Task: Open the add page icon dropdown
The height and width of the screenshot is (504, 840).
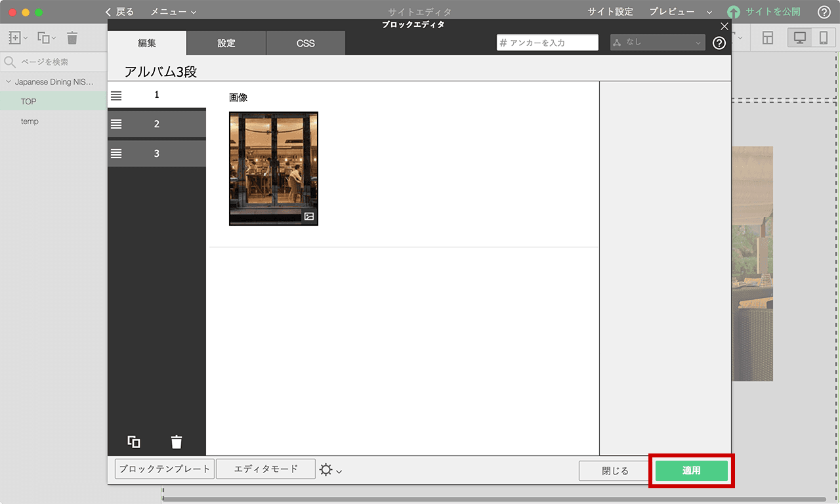Action: (x=18, y=38)
